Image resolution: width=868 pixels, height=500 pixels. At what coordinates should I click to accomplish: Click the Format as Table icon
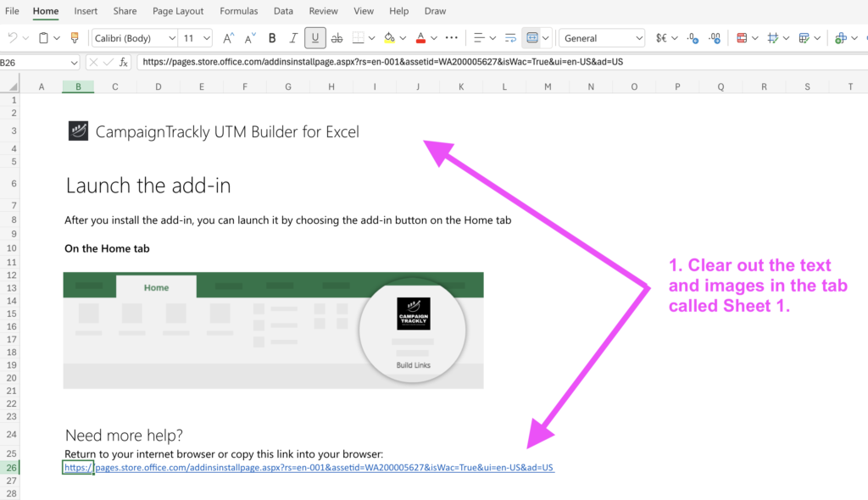tap(804, 38)
